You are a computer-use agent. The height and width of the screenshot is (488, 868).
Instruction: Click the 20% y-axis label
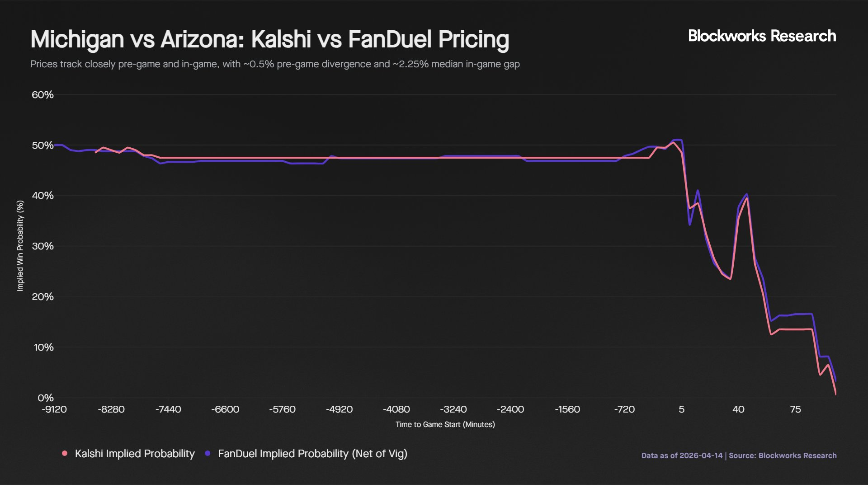42,297
